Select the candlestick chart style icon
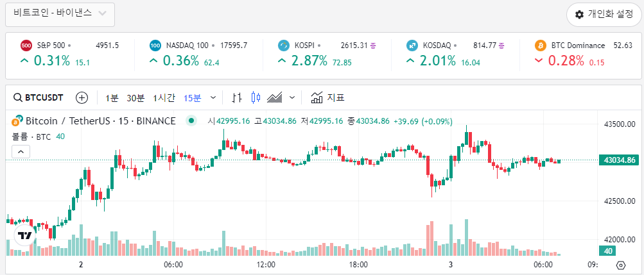This screenshot has width=644, height=275. tap(256, 97)
